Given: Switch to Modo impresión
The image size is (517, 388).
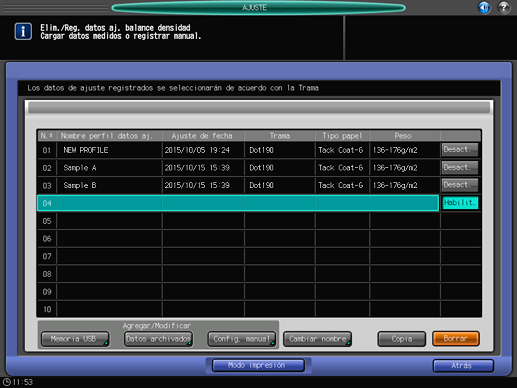Looking at the screenshot, I should (x=258, y=365).
